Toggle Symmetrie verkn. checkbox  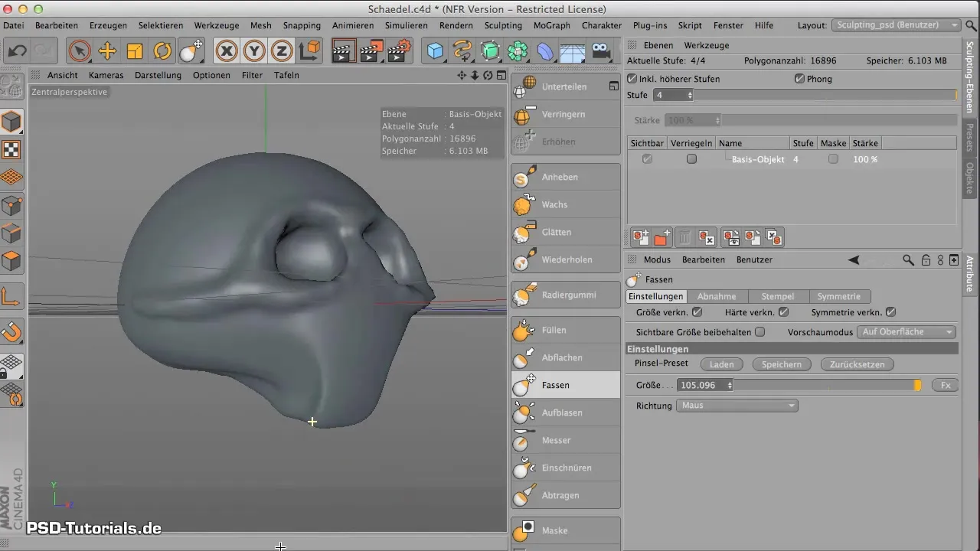tap(890, 312)
